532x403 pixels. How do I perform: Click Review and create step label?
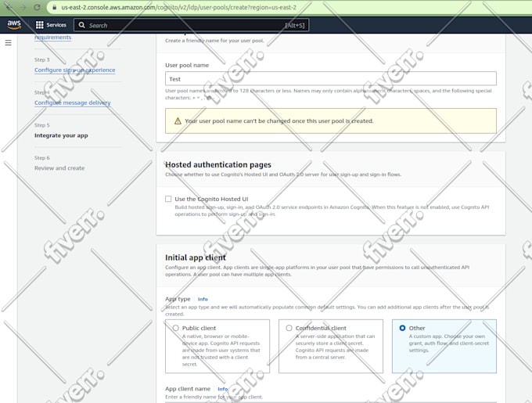point(59,168)
